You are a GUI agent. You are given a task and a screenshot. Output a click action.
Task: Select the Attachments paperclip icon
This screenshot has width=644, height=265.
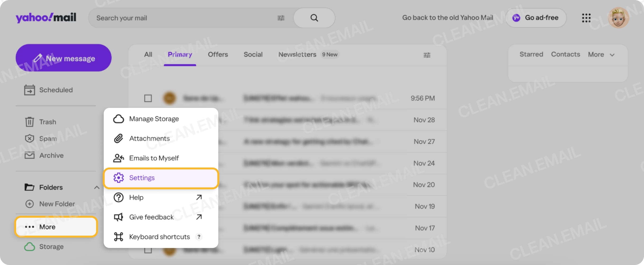118,138
